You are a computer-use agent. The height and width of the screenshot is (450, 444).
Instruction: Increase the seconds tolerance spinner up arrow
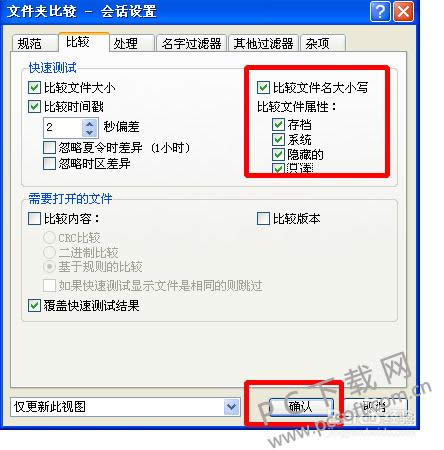(89, 124)
